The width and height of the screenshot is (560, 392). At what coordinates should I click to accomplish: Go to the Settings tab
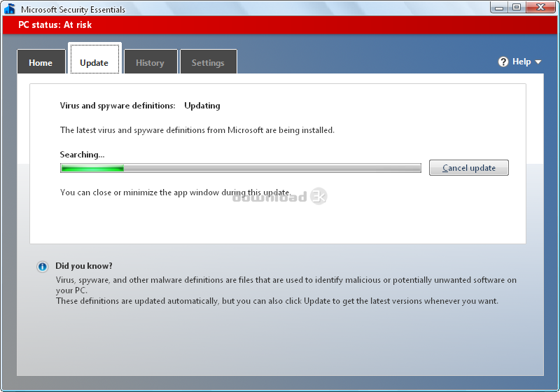tap(208, 62)
